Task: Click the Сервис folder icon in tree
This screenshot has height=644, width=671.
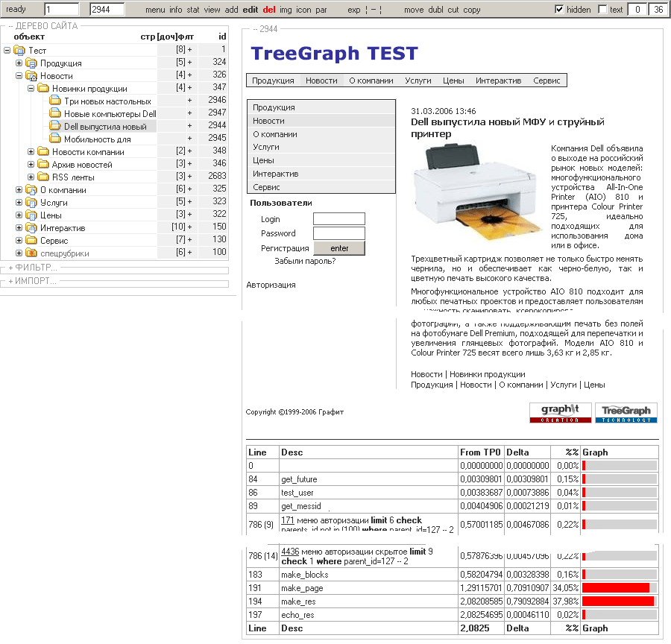Action: (31, 240)
